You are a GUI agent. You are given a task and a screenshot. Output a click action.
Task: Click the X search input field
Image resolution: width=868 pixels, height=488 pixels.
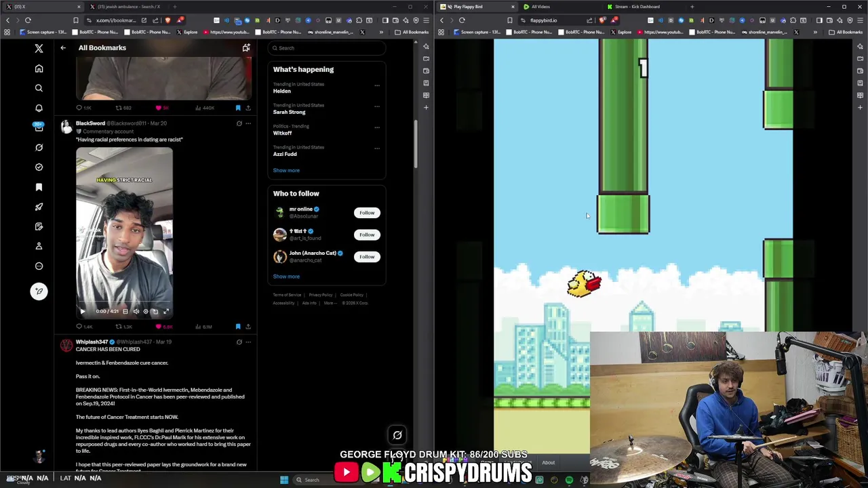click(327, 48)
